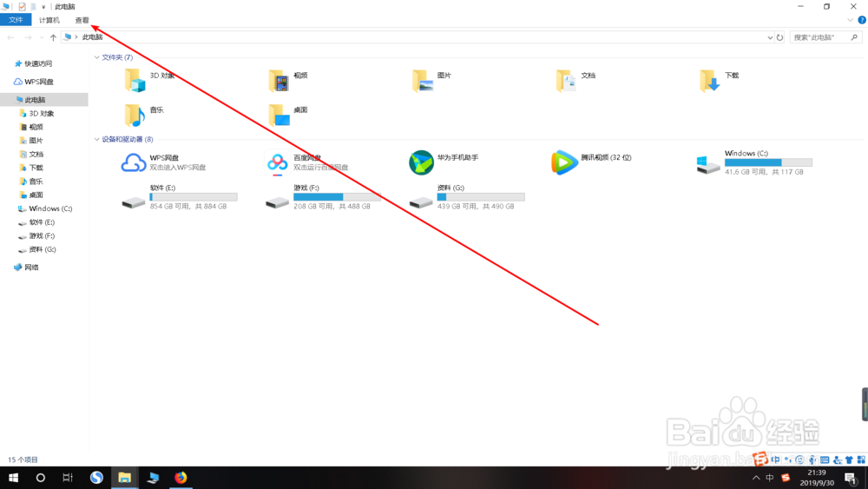The width and height of the screenshot is (868, 489).
Task: Open Firefox from the taskbar
Action: point(181,478)
